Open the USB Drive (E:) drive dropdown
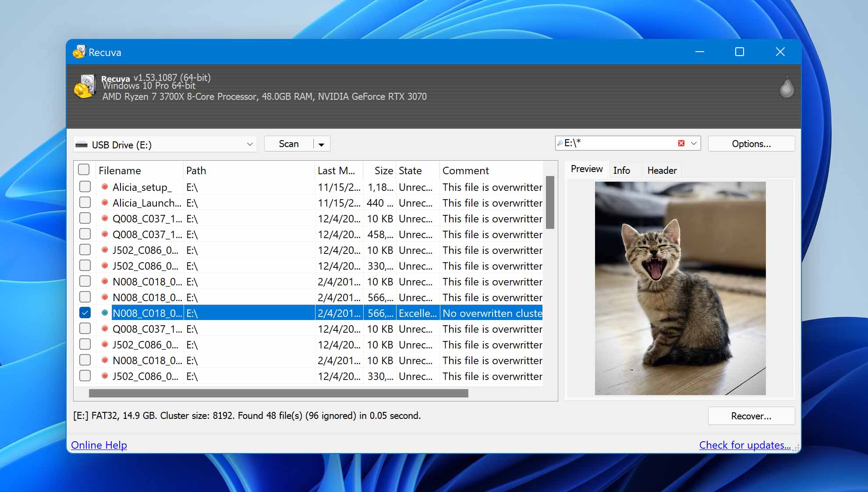Screen dimensions: 868x492 coord(165,144)
